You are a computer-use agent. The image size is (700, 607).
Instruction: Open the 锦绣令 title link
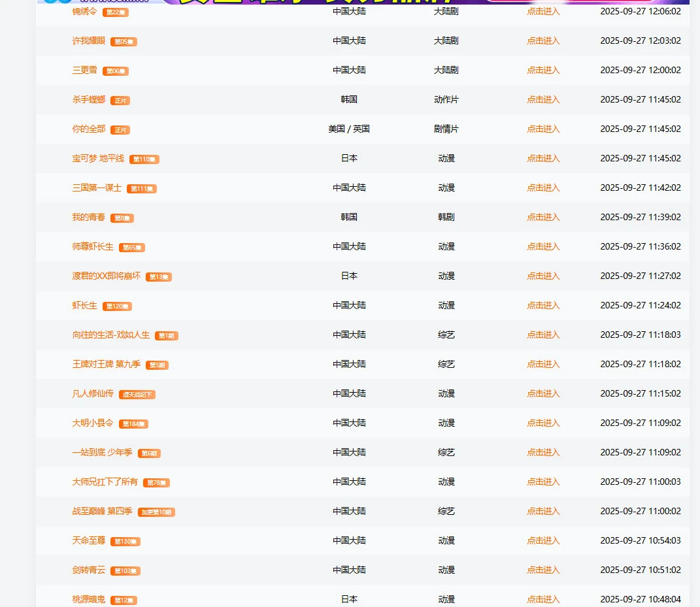[84, 12]
